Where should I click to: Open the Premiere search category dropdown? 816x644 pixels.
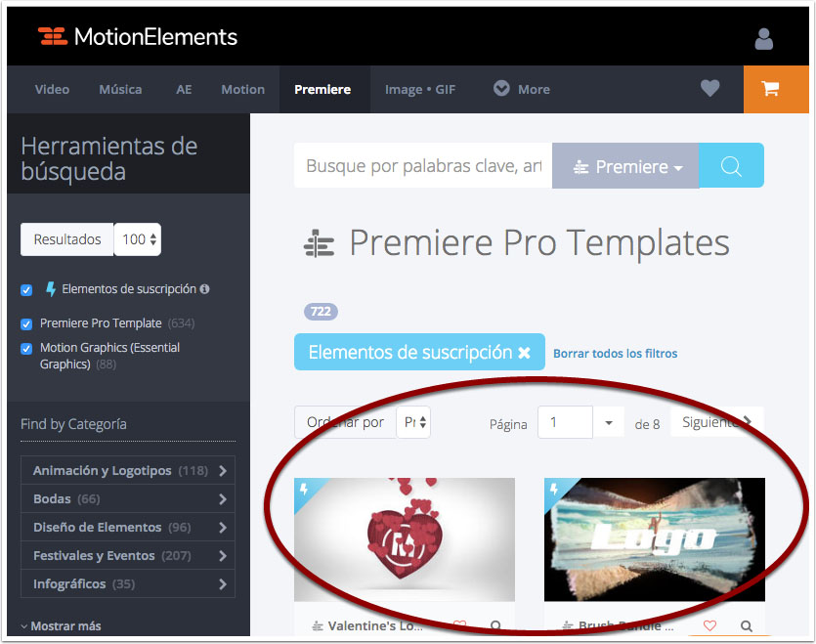pyautogui.click(x=625, y=165)
